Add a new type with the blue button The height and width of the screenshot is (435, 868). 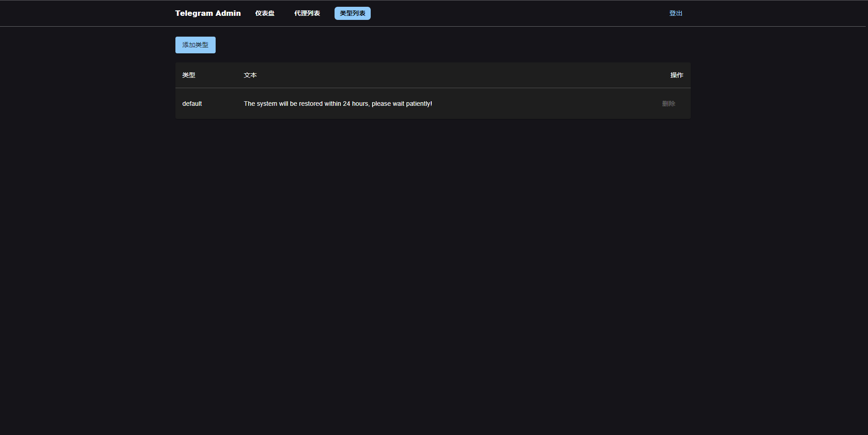pyautogui.click(x=195, y=45)
